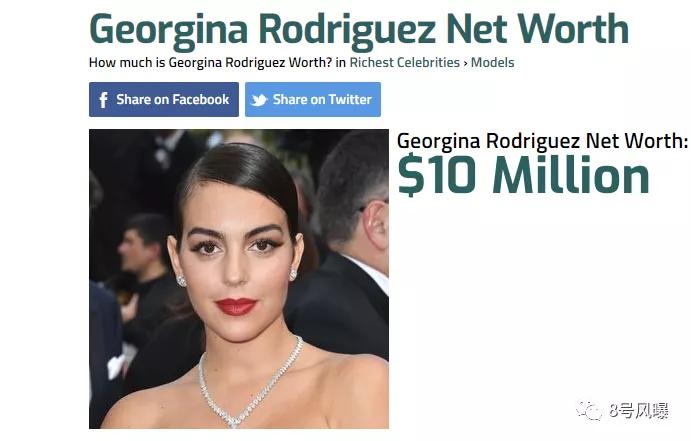Click the word 'Million' in net worth
This screenshot has height=441, width=691.
571,175
